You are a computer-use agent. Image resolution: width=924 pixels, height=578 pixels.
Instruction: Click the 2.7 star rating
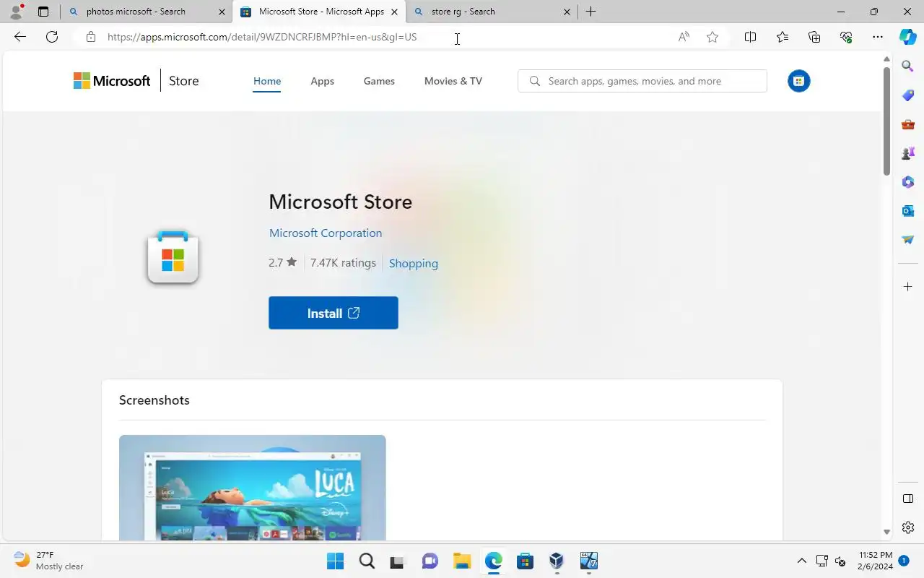coord(282,262)
